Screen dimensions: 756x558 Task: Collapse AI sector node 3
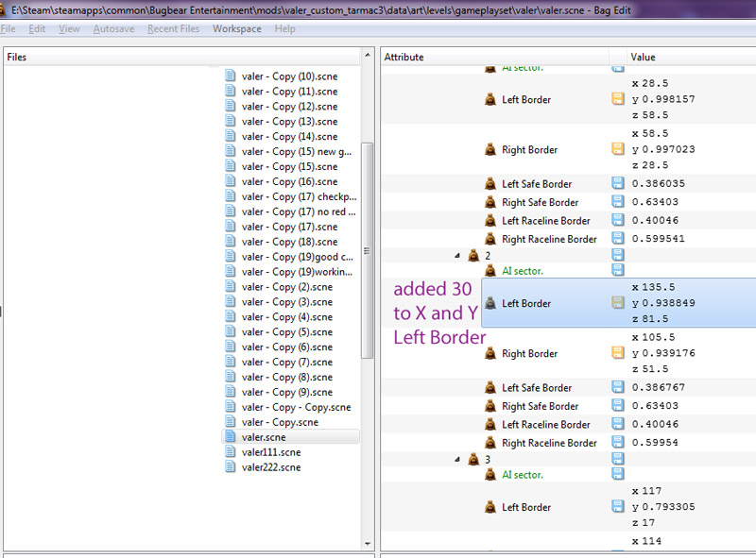click(x=457, y=460)
